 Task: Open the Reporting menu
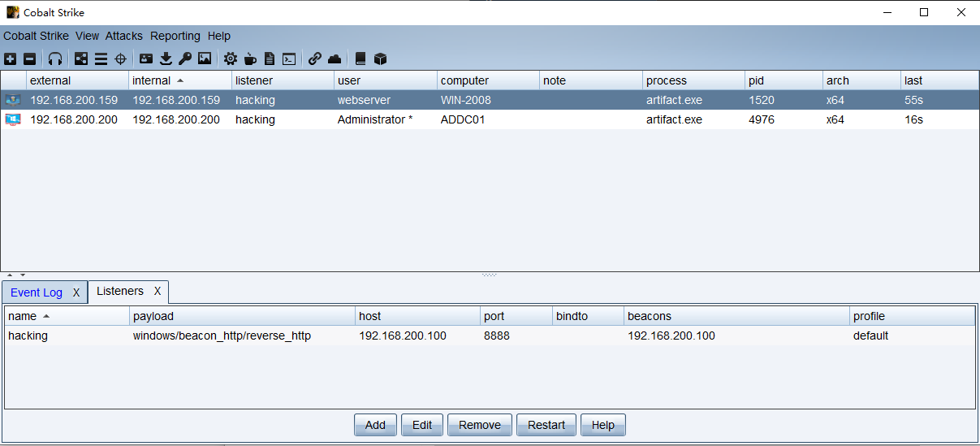point(175,36)
